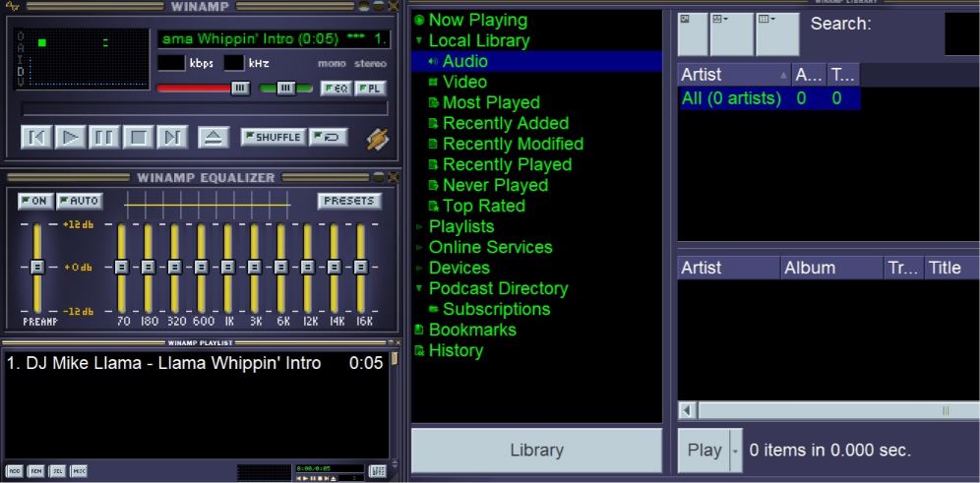Select Never Played view

tap(495, 185)
